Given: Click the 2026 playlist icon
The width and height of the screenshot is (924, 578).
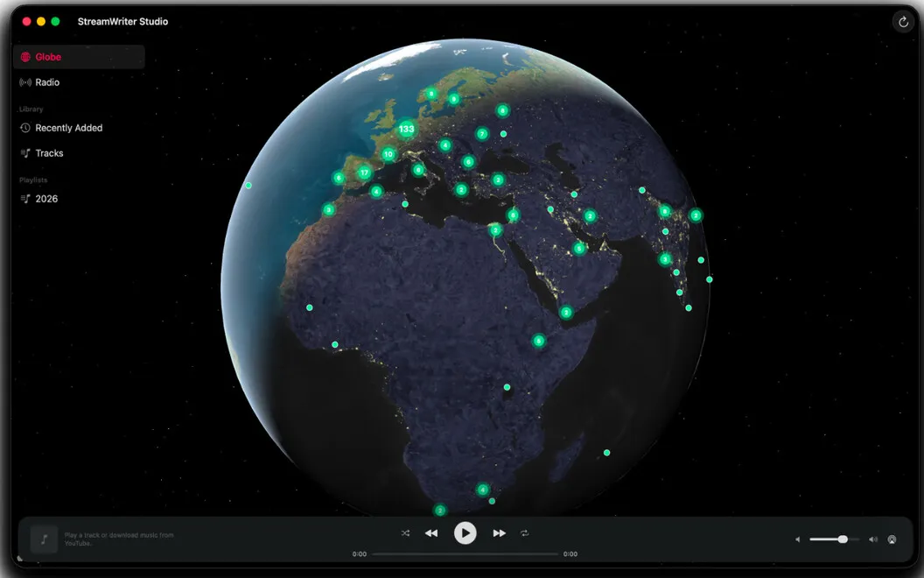Looking at the screenshot, I should click(25, 199).
